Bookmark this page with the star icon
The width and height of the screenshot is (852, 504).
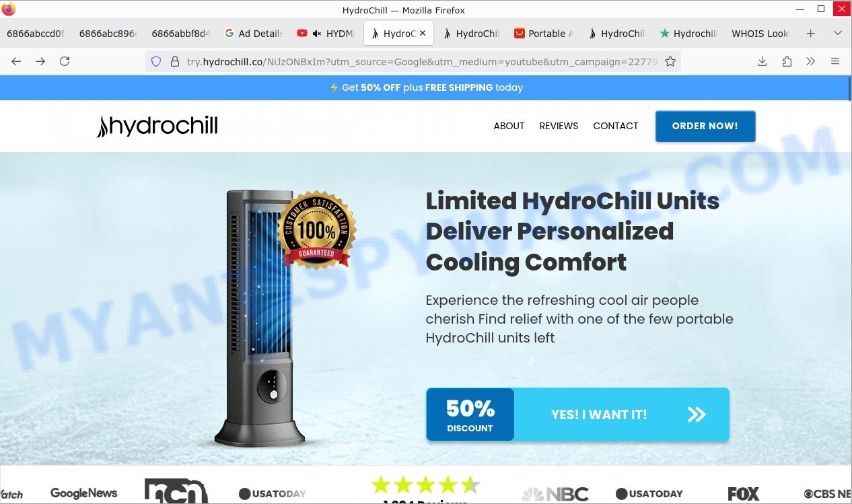click(670, 61)
